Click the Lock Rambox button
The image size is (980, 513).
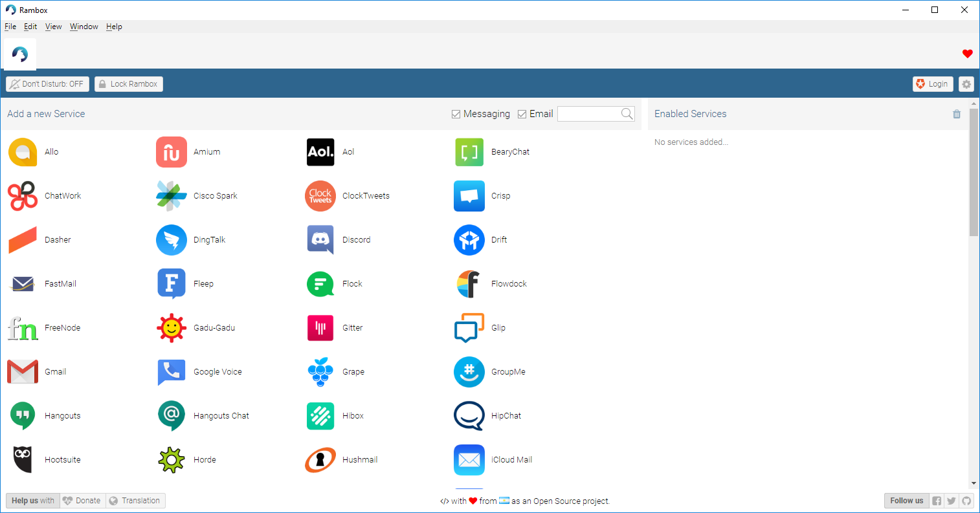point(128,84)
